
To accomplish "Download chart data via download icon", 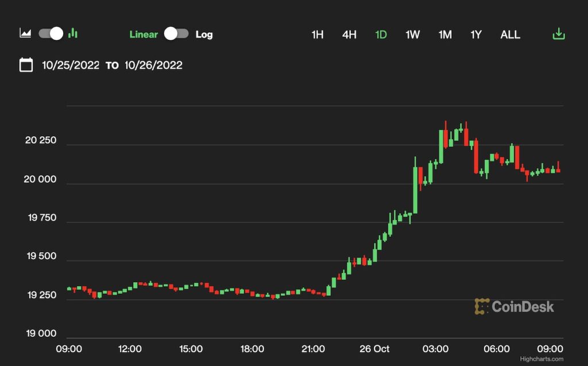I will click(x=559, y=34).
